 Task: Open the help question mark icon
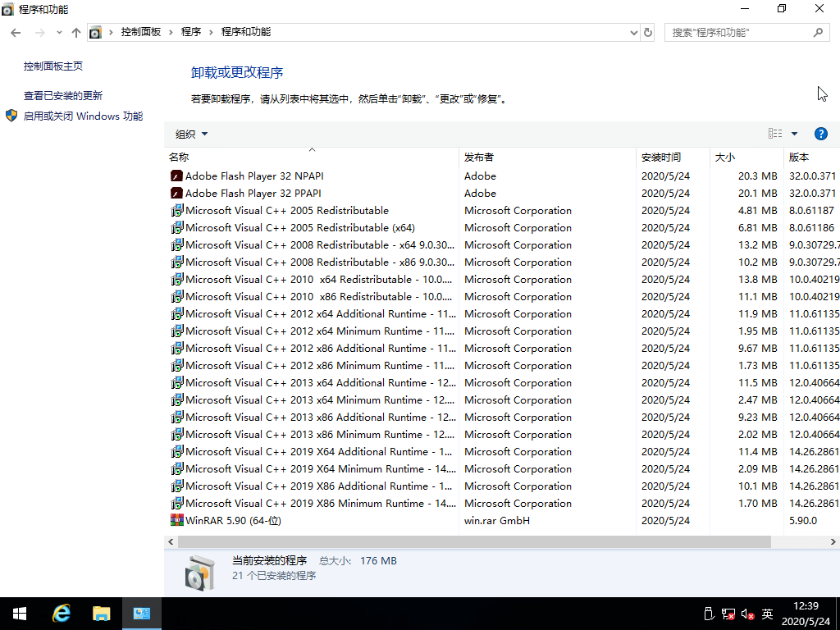pyautogui.click(x=820, y=134)
